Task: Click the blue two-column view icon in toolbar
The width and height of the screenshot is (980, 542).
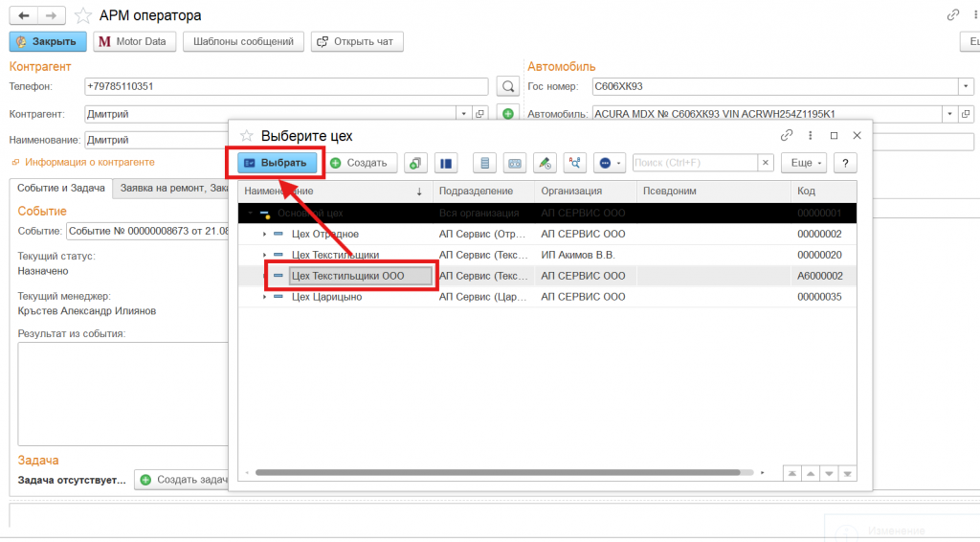Action: (x=446, y=163)
